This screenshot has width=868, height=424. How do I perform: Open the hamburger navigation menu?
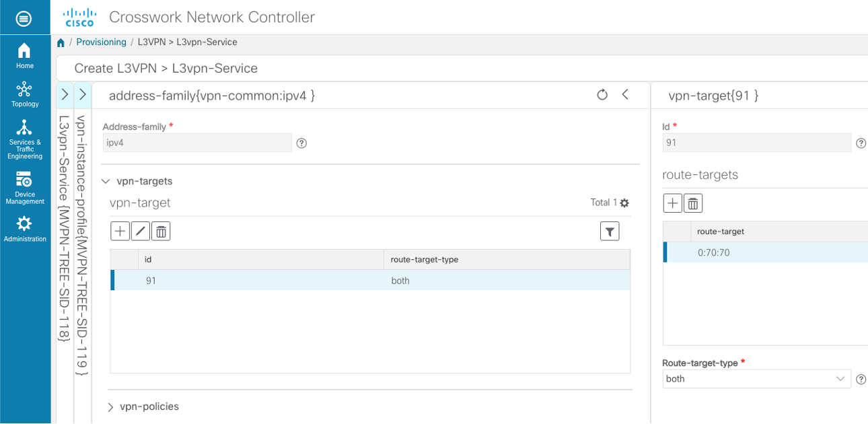click(25, 18)
